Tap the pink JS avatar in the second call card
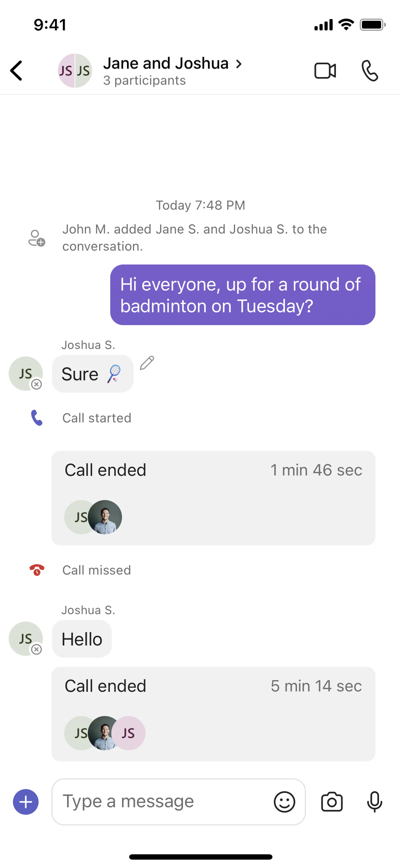 [x=128, y=733]
